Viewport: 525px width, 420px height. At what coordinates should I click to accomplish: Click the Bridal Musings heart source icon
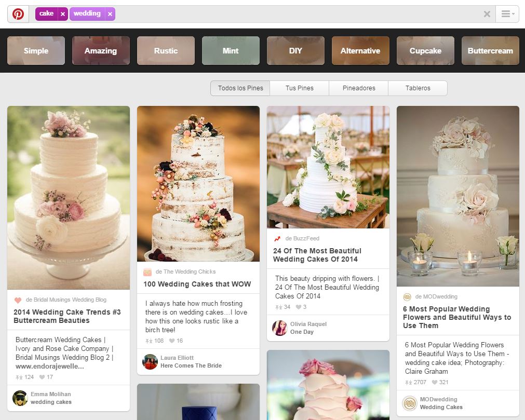[x=18, y=300]
